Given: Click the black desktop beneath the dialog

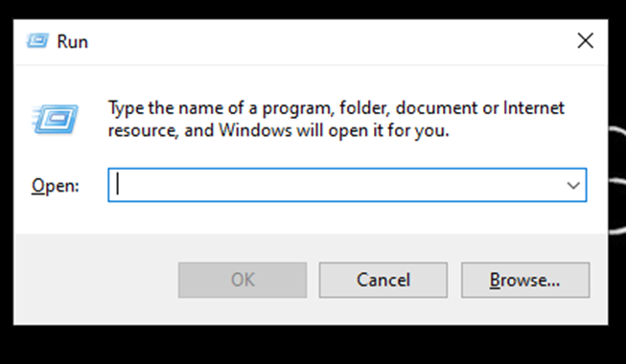Looking at the screenshot, I should 312,345.
